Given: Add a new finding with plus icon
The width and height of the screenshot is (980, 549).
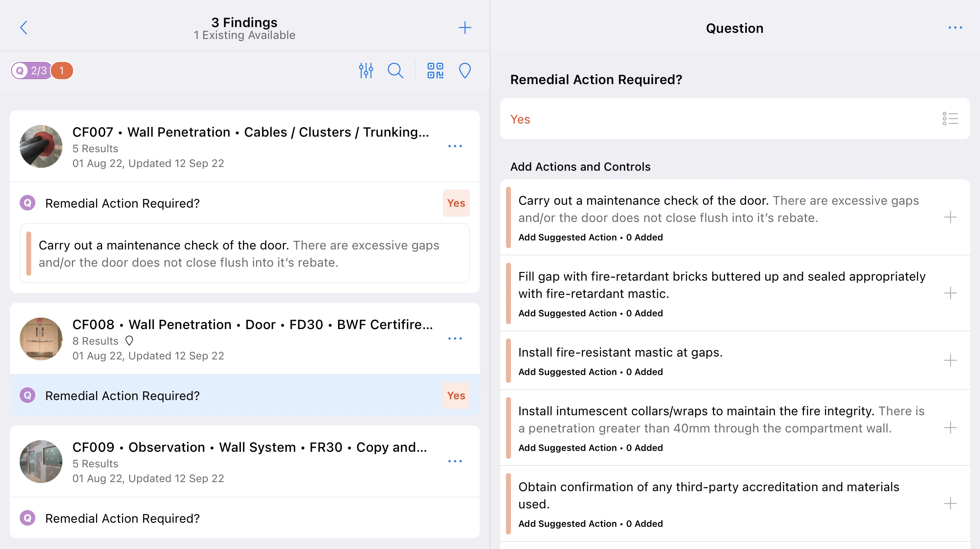Looking at the screenshot, I should pos(465,28).
